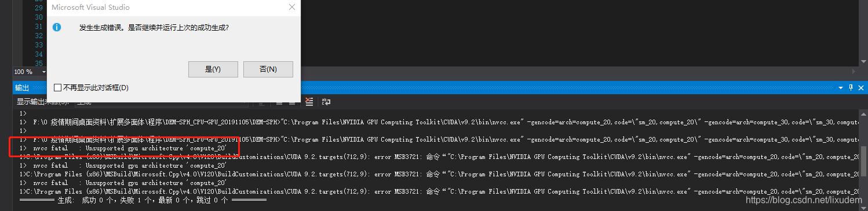This screenshot has width=868, height=211.
Task: Click the blue info icon in dialog
Action: tap(57, 27)
